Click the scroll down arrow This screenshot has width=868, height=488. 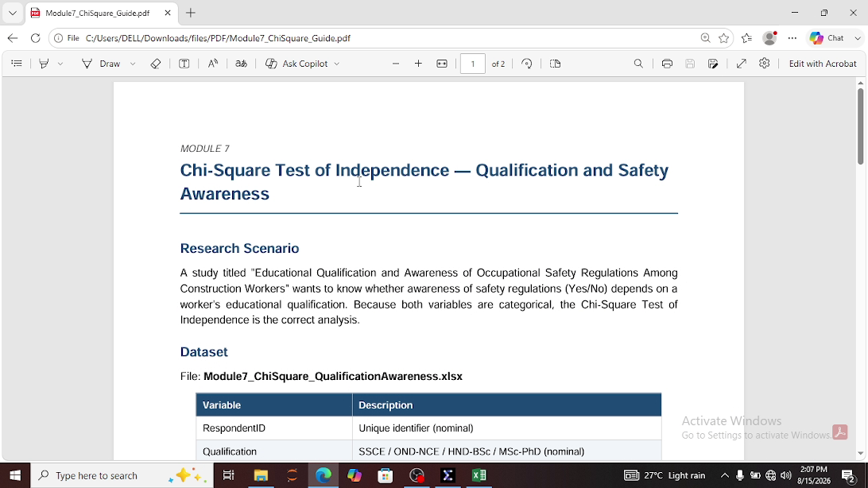[x=860, y=454]
